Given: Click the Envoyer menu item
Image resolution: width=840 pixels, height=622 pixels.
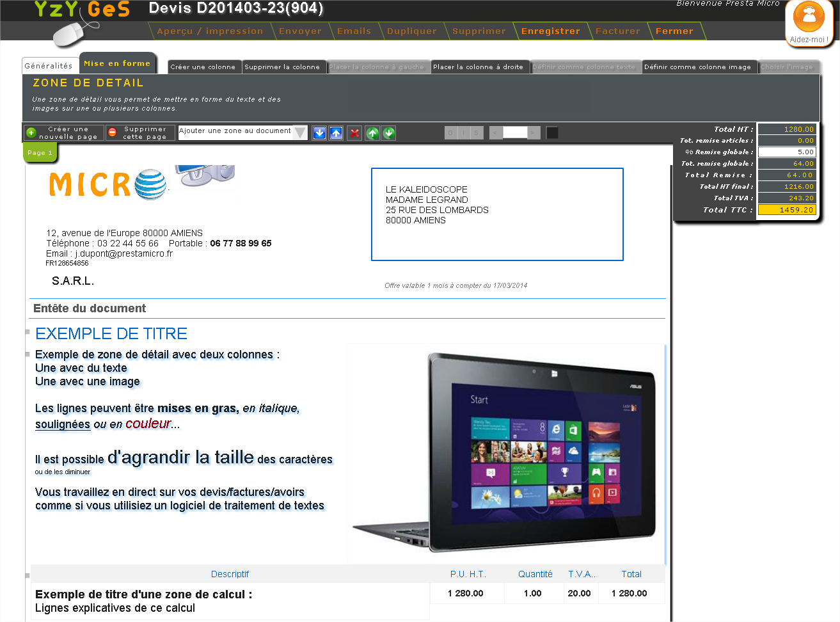Looking at the screenshot, I should point(300,31).
